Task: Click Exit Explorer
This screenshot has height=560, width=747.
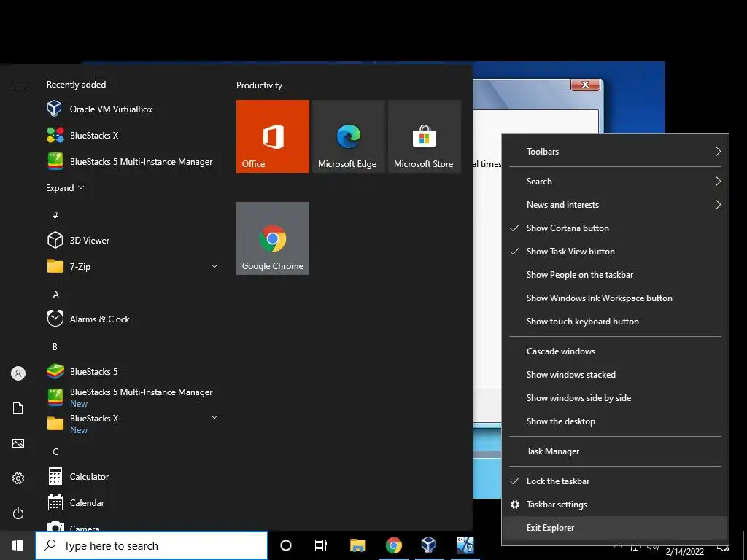Action: (615, 528)
